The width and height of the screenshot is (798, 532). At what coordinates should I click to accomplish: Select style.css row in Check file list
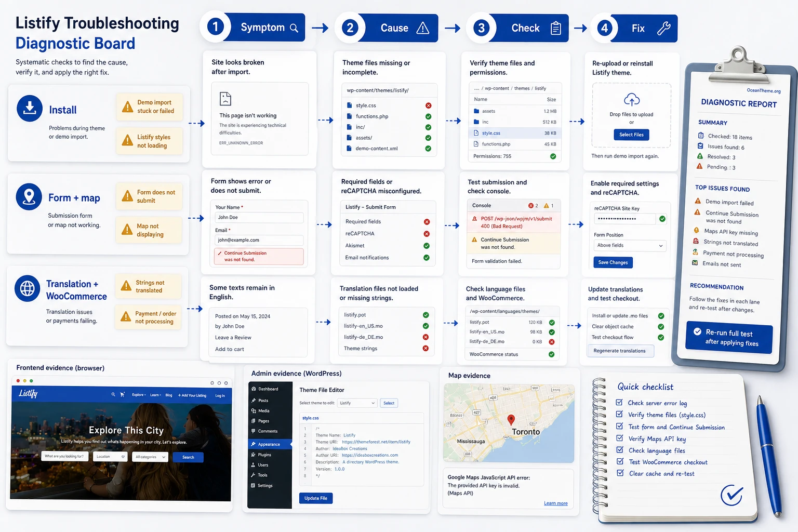[x=515, y=133]
